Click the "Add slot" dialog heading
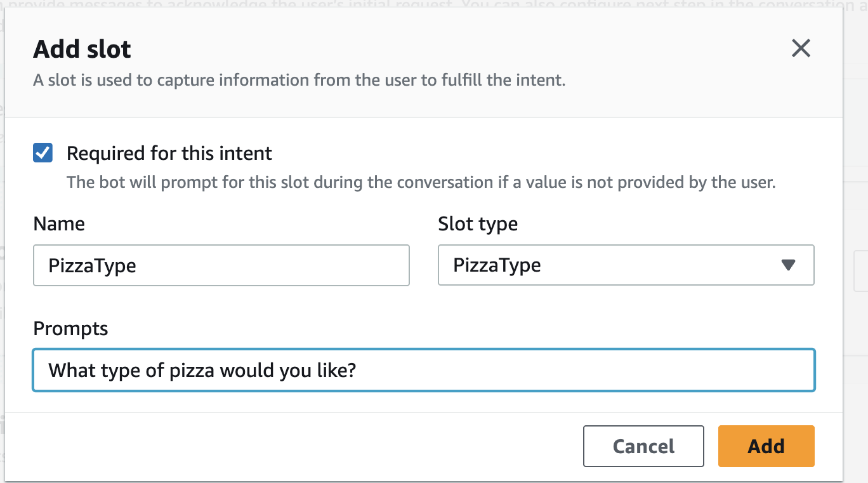 (82, 49)
